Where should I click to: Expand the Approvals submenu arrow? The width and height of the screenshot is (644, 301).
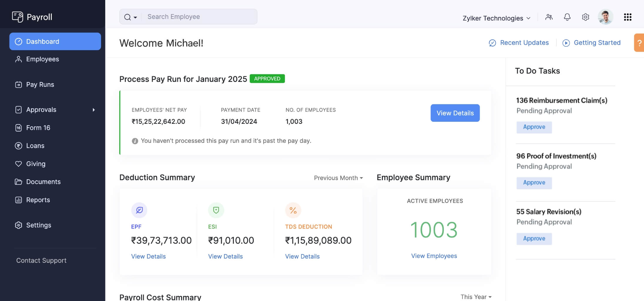click(x=94, y=110)
